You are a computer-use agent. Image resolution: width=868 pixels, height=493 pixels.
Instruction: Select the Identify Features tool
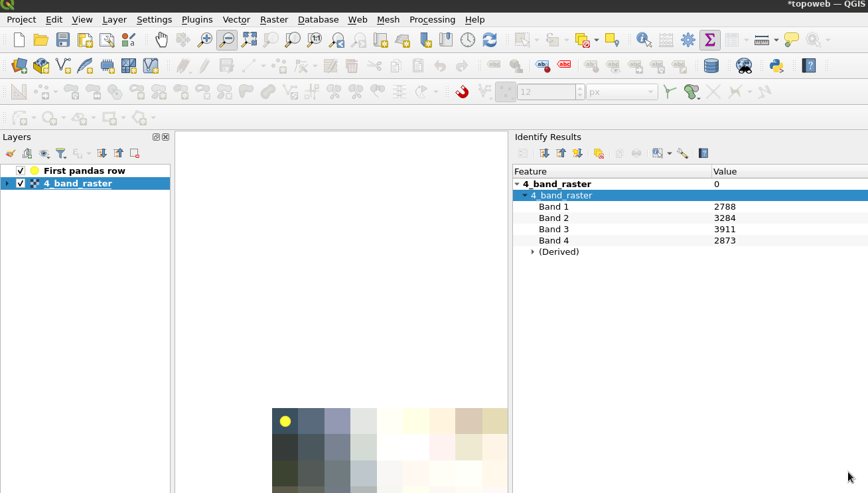click(x=644, y=40)
